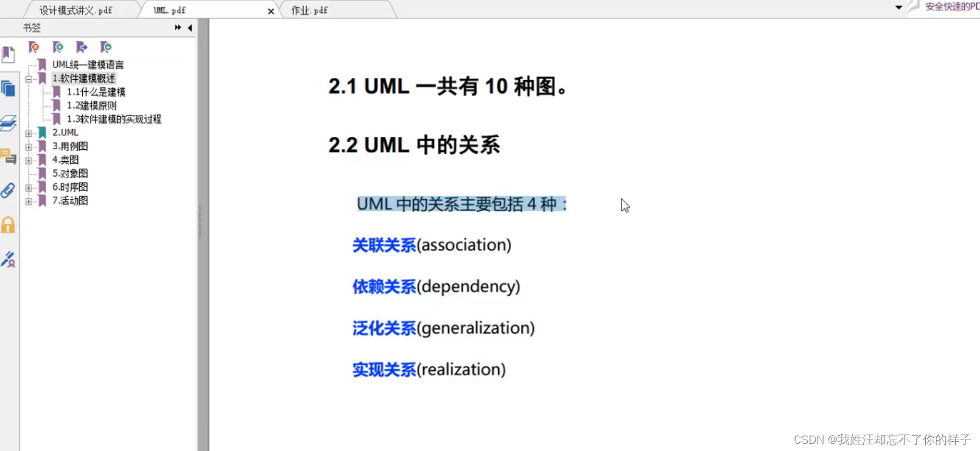This screenshot has height=451, width=980.
Task: Open the Layers sidebar icon
Action: click(x=9, y=123)
